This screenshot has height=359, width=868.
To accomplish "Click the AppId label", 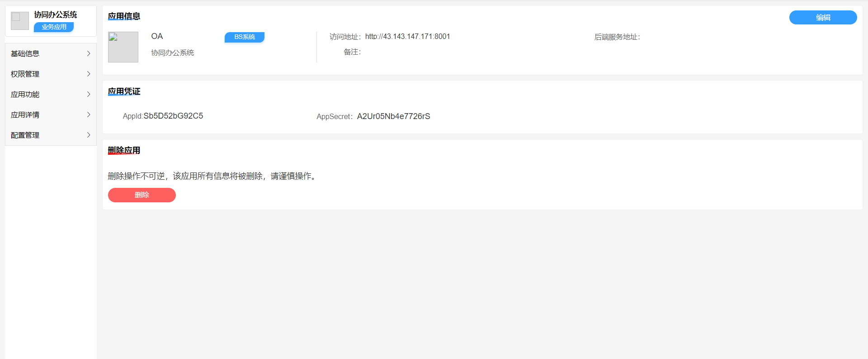I will 133,116.
